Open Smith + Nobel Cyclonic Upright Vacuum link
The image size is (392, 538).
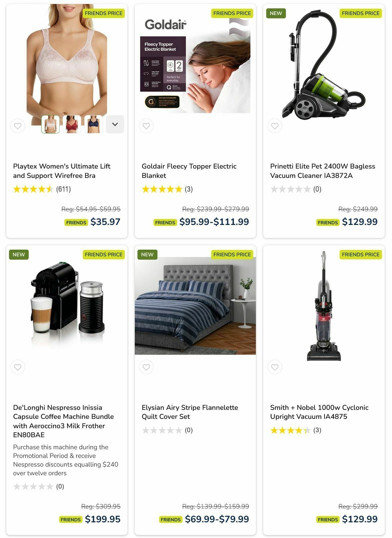coord(319,412)
